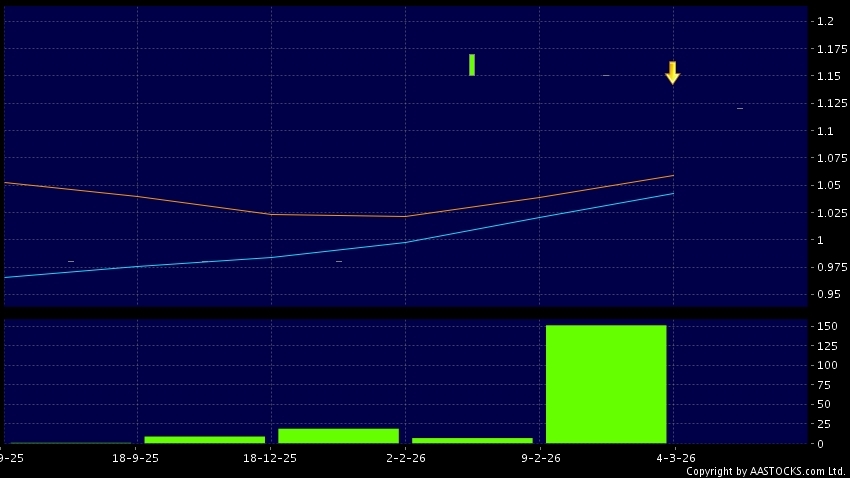The height and width of the screenshot is (478, 850).
Task: Click the volume bar ending at the 18-12-25 gridline
Action: 205,439
